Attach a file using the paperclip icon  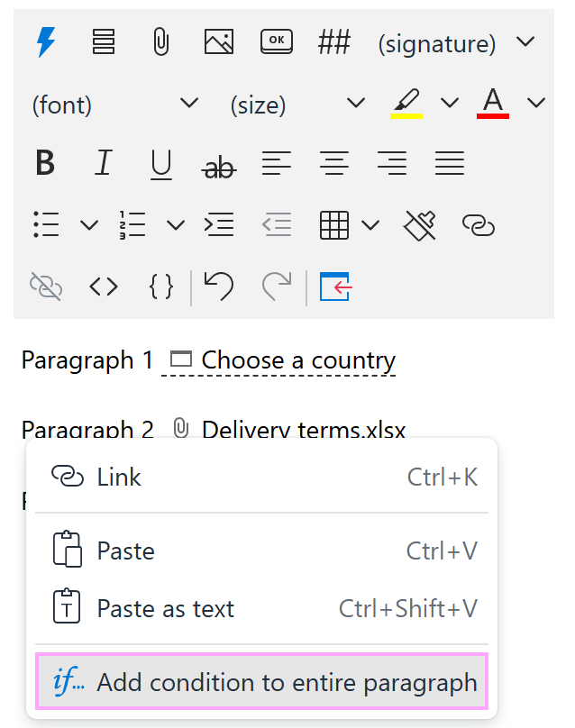160,41
